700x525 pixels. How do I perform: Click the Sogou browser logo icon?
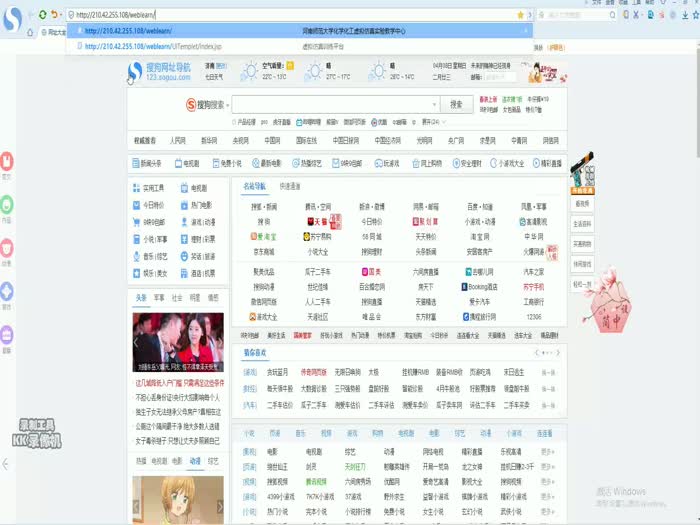tap(15, 18)
